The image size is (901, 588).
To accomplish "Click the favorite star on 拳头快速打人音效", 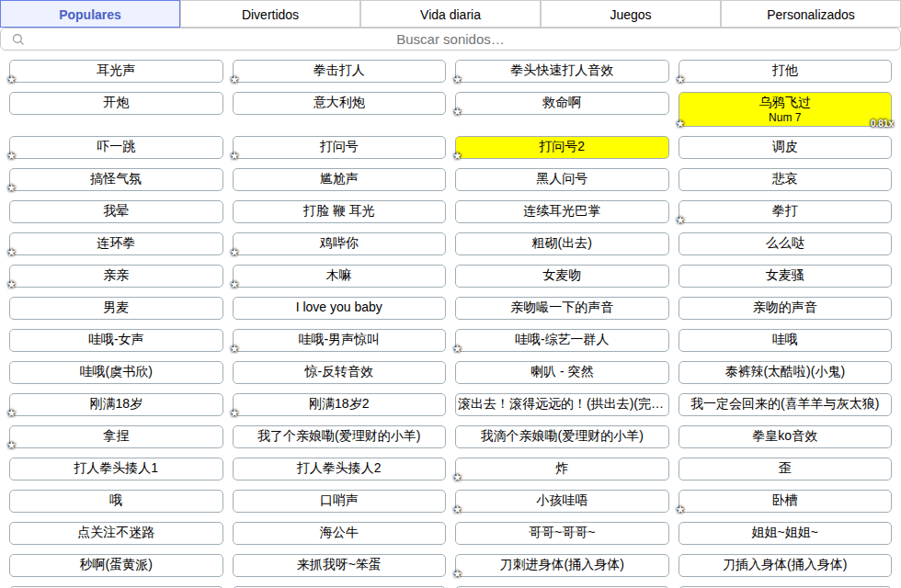I will pos(458,80).
